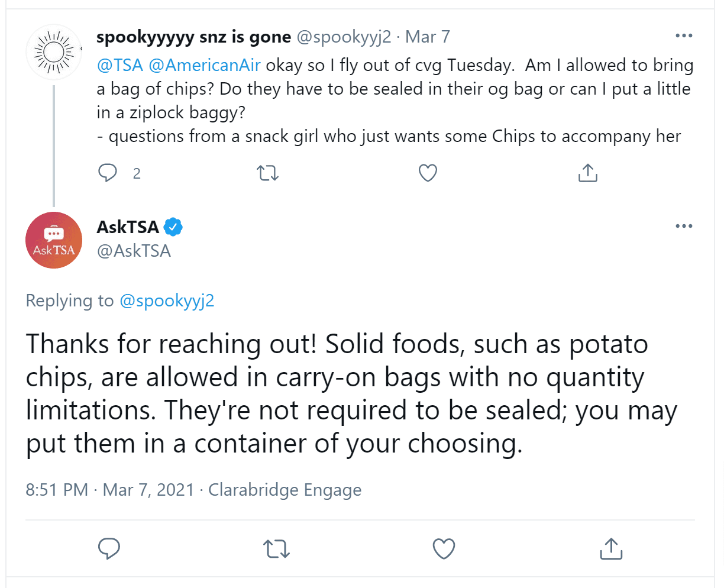Open spookyyj2's sun profile picture

[x=54, y=53]
